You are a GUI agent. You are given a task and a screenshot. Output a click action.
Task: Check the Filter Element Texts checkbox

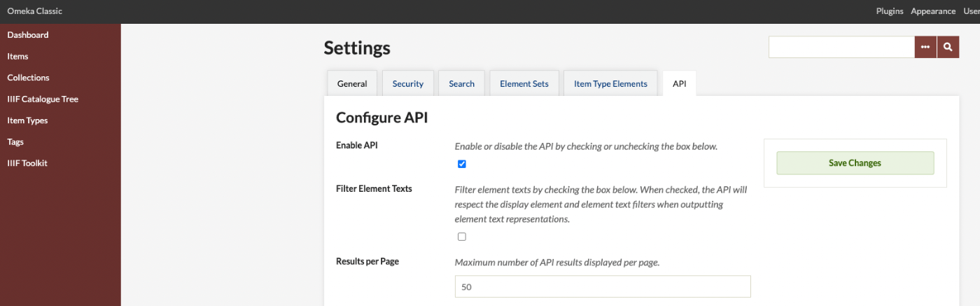click(462, 237)
